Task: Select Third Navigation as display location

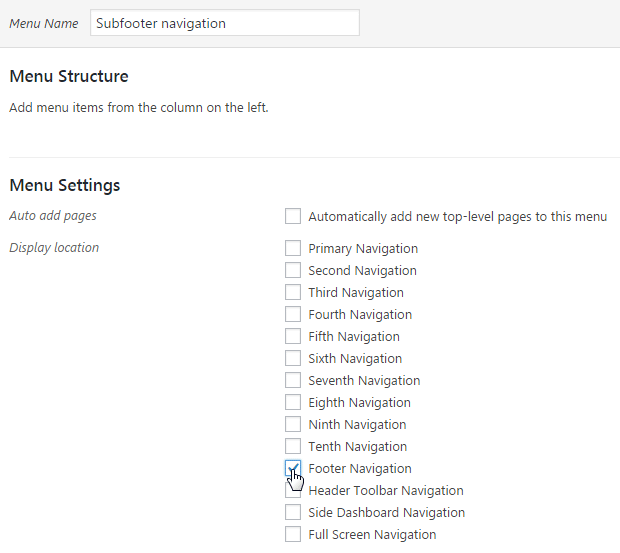Action: click(293, 293)
